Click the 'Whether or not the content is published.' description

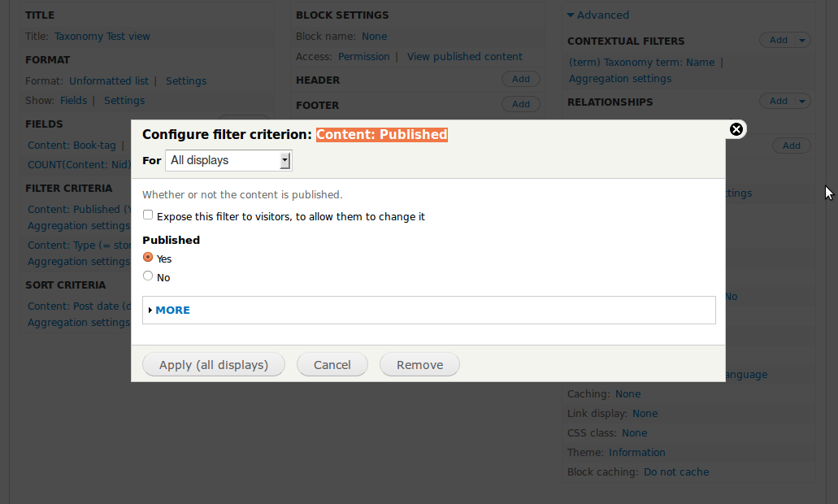(242, 194)
